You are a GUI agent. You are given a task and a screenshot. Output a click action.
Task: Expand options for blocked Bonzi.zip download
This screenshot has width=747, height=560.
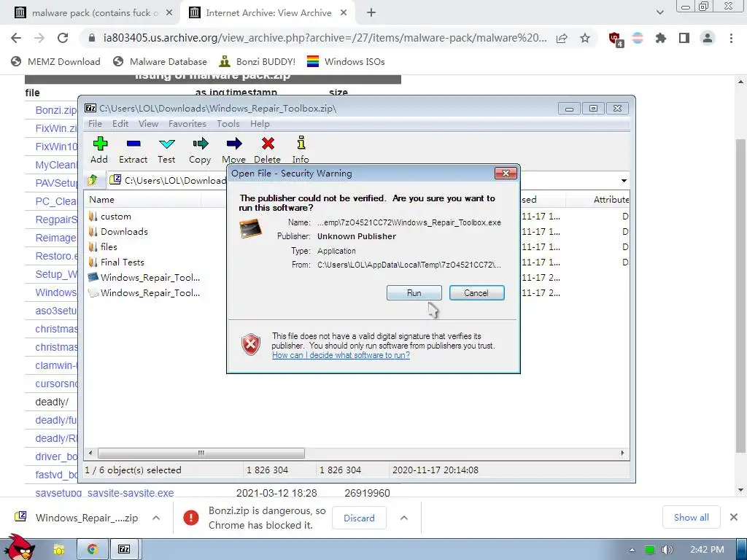[x=404, y=518]
